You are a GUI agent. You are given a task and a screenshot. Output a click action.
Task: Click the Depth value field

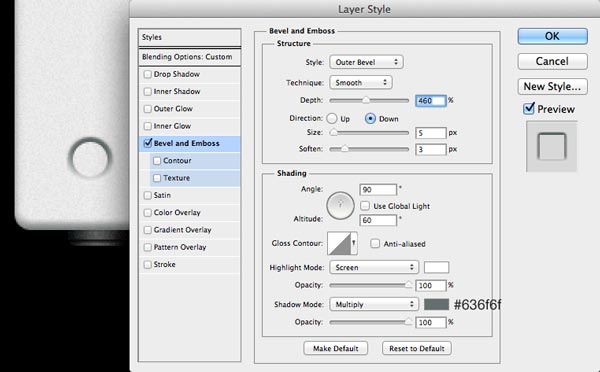[431, 101]
